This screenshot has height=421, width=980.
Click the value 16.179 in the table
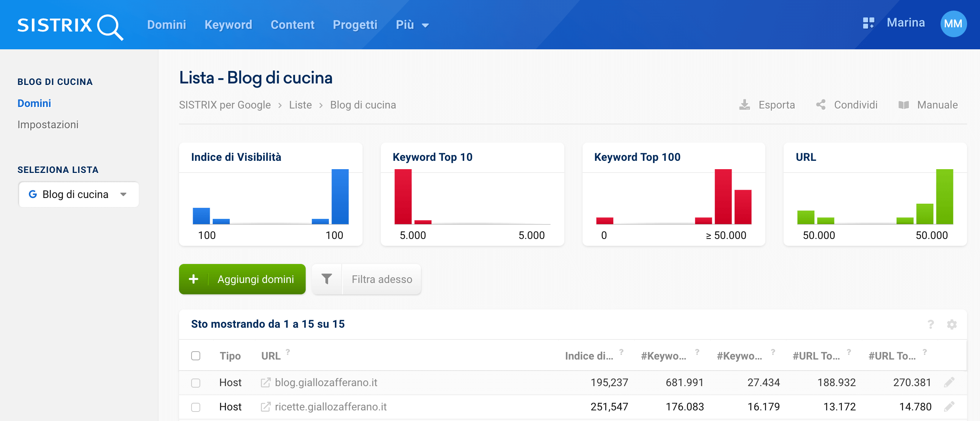pyautogui.click(x=763, y=407)
